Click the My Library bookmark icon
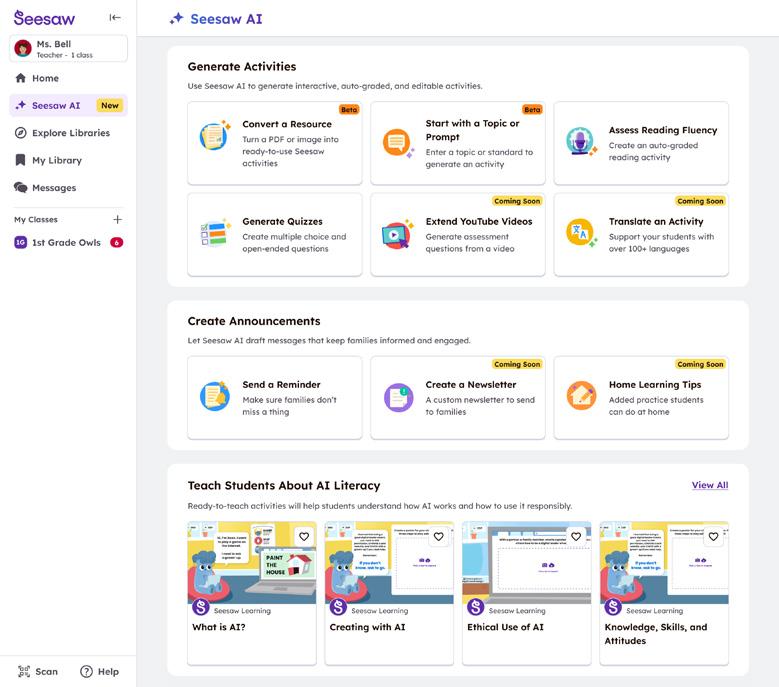 click(x=20, y=160)
